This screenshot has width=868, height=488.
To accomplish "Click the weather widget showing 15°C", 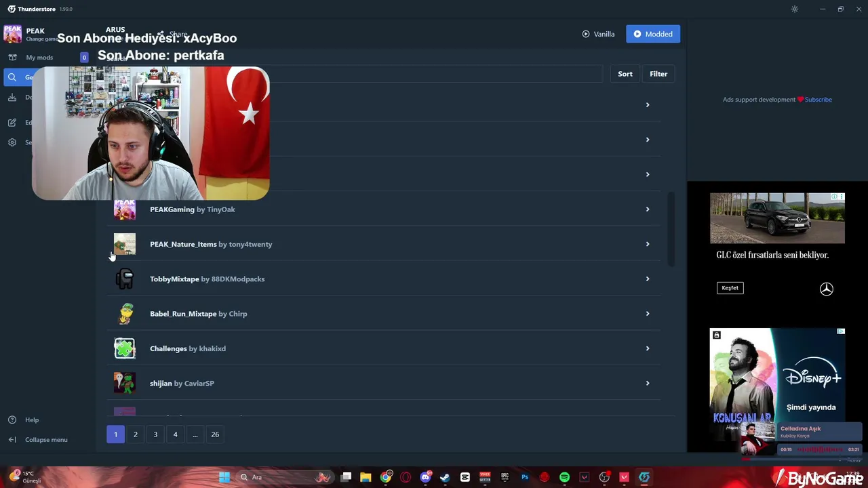I will tap(26, 477).
